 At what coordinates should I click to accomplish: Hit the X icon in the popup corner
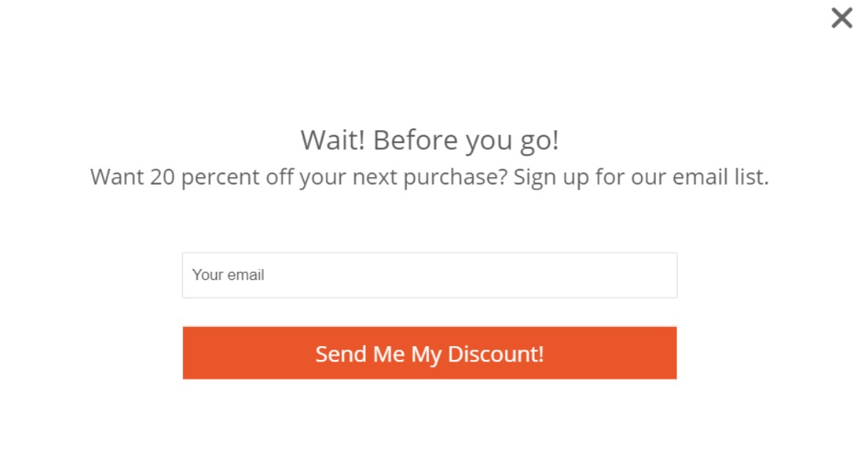[x=842, y=18]
